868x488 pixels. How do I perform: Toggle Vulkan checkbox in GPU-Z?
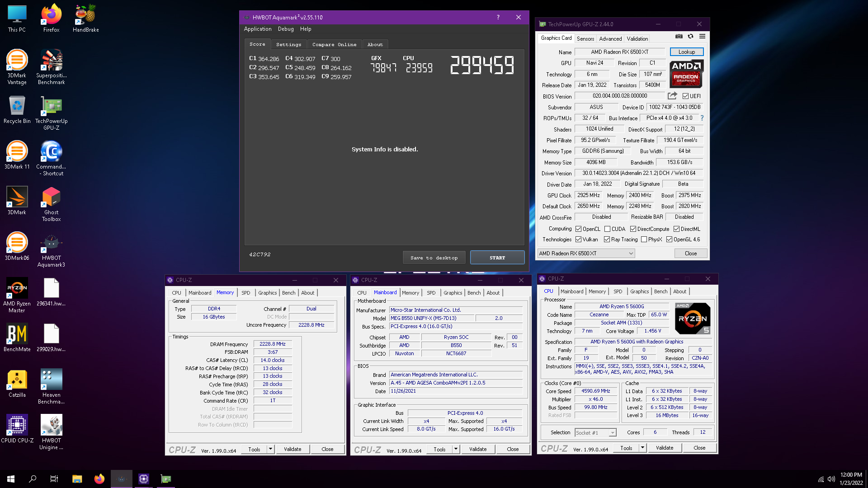coord(578,239)
